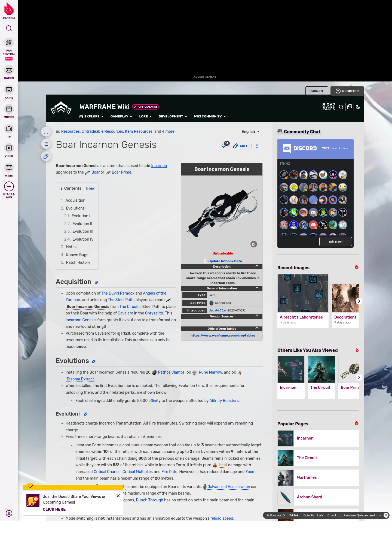Expand page to full width
This screenshot has height=545, width=392.
coord(46,132)
